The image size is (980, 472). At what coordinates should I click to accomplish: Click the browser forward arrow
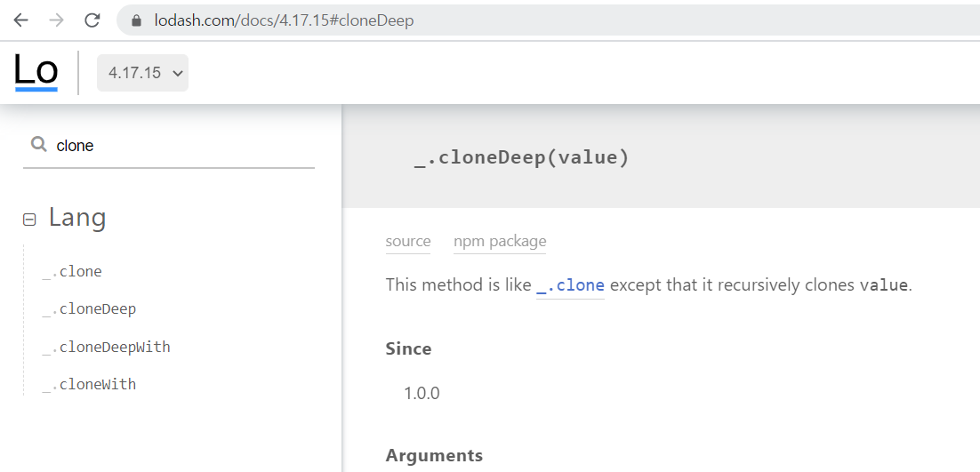click(56, 20)
